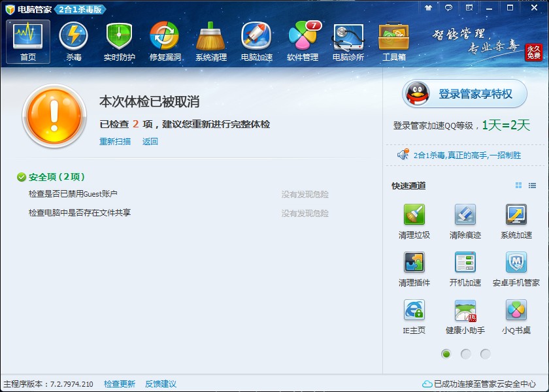The image size is (549, 392).
Task: Switch quick channel to grid view
Action: click(x=518, y=186)
